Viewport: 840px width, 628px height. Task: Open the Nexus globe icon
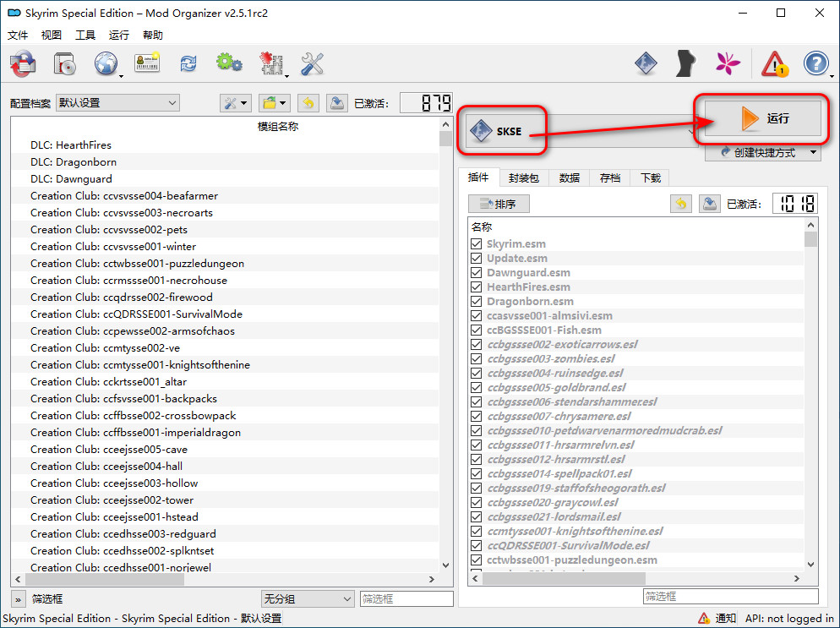pyautogui.click(x=106, y=63)
